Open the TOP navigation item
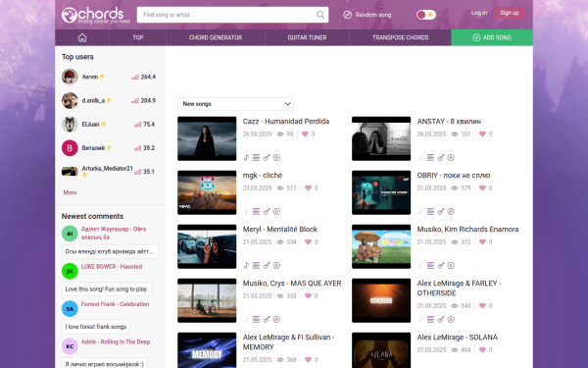Viewport: 588px width, 368px height. click(x=137, y=37)
